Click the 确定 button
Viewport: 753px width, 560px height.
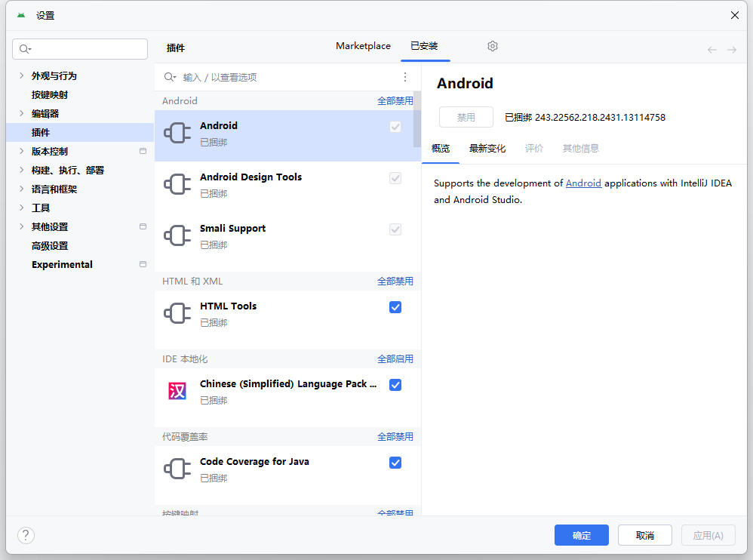pos(582,535)
